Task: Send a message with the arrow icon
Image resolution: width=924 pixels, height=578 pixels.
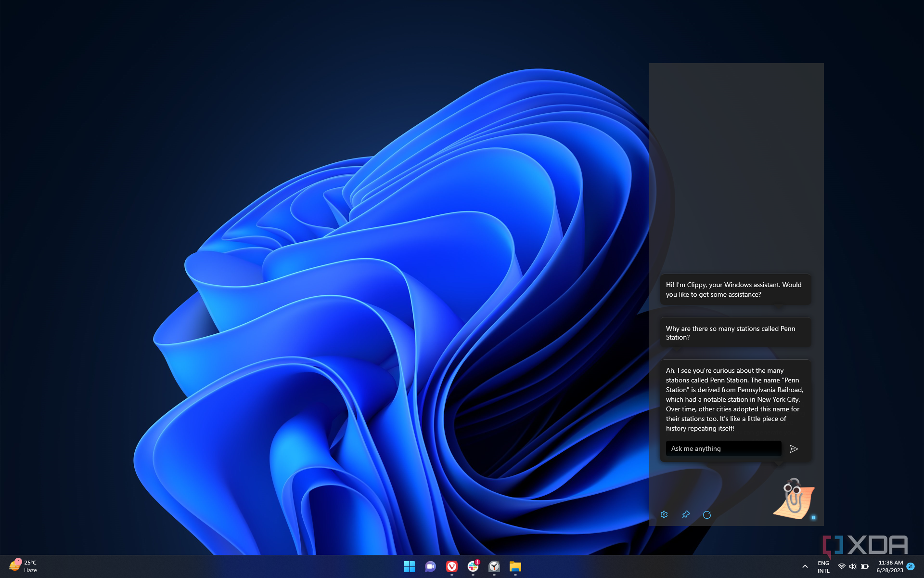Action: [794, 448]
